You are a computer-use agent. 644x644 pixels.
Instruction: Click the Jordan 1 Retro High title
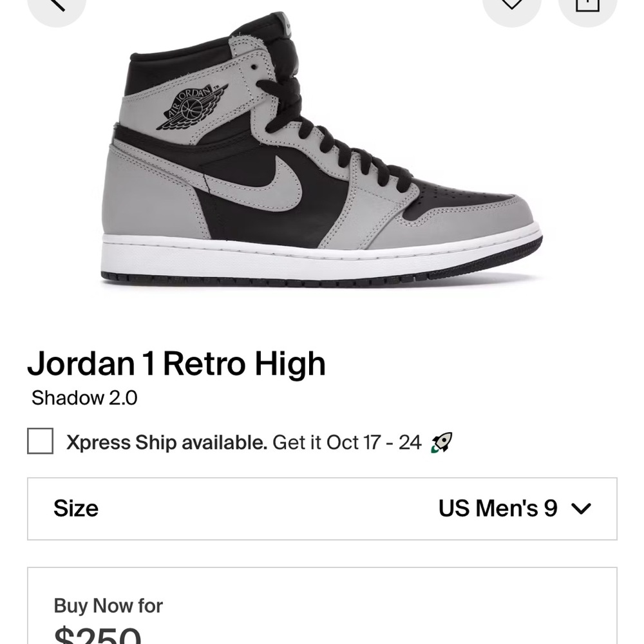coord(177,364)
